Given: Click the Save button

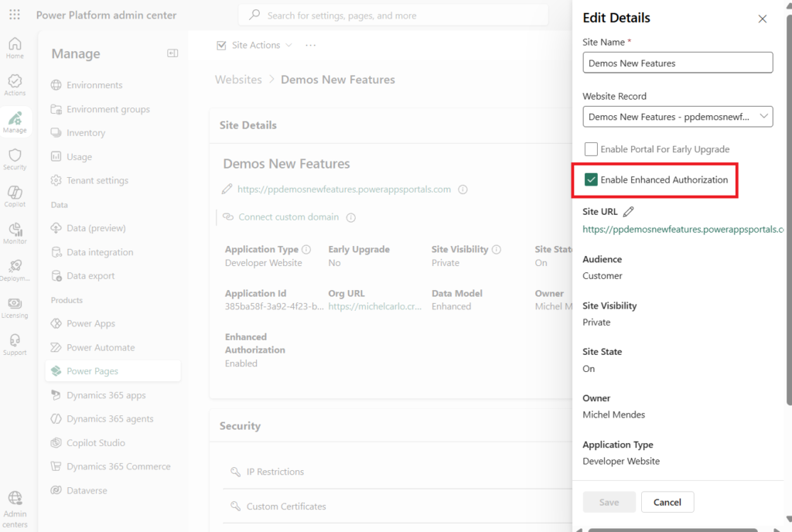Looking at the screenshot, I should click(609, 502).
